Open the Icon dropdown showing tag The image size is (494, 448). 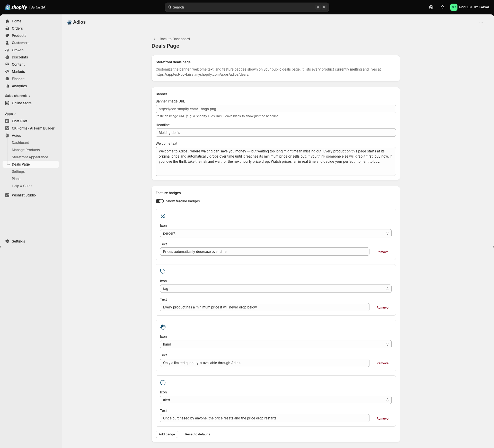click(276, 289)
